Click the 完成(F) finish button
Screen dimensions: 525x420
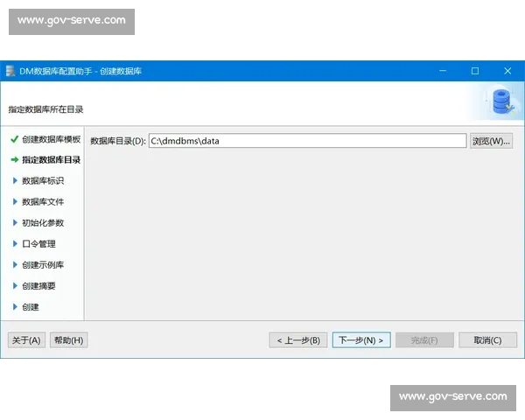[x=424, y=340]
